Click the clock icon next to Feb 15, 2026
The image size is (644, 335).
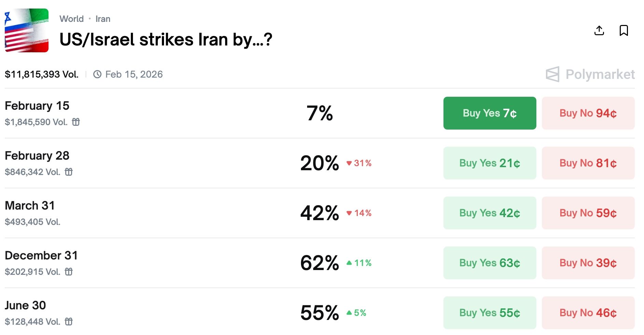pos(97,74)
